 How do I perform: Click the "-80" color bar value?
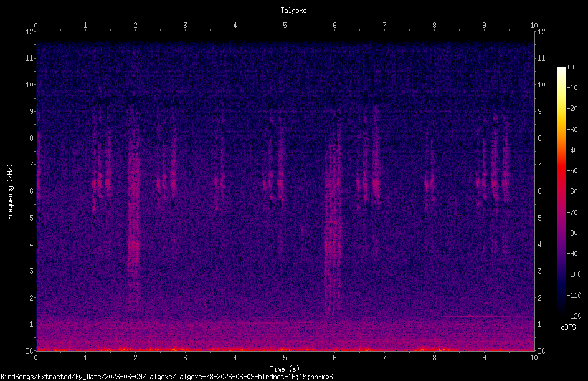click(x=572, y=233)
